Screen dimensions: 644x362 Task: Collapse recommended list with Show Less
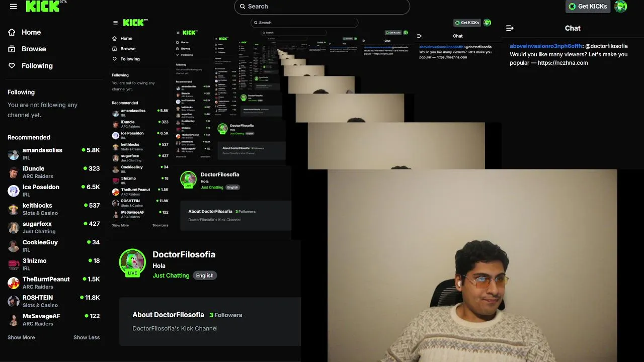point(87,337)
